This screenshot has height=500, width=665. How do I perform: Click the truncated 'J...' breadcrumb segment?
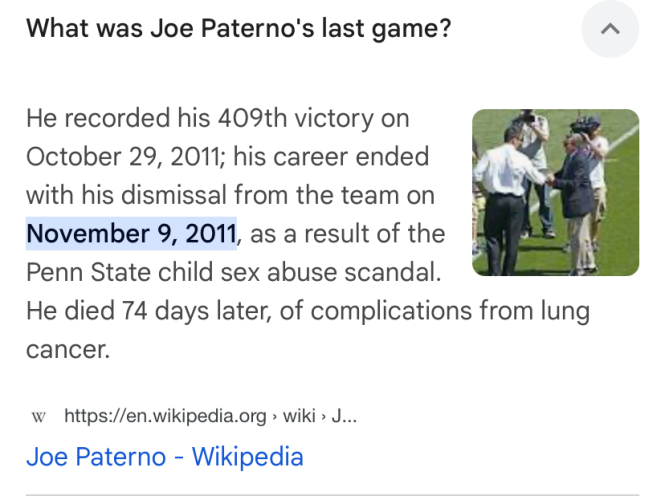pyautogui.click(x=344, y=416)
